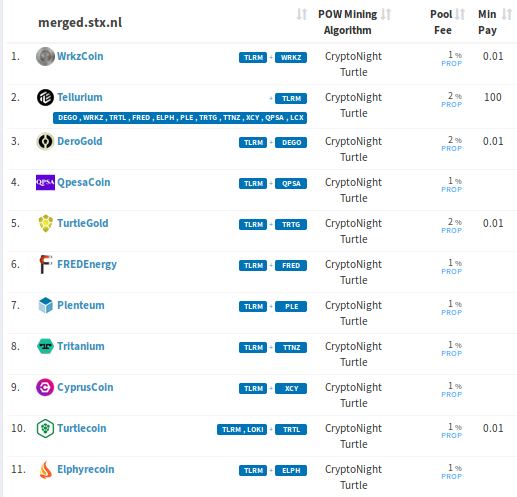This screenshot has width=517, height=497.
Task: Click the 0.01 min pay in DeroGold row
Action: coord(493,141)
